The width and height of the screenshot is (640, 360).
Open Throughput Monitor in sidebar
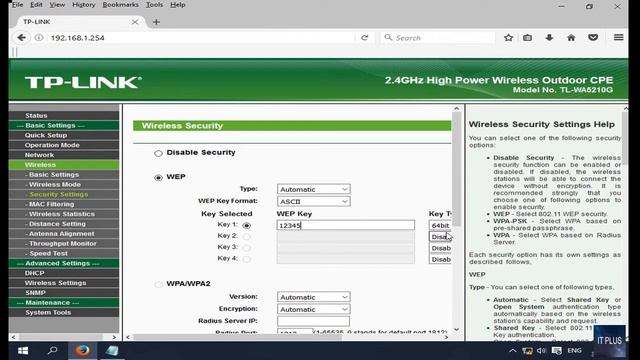[x=64, y=244]
